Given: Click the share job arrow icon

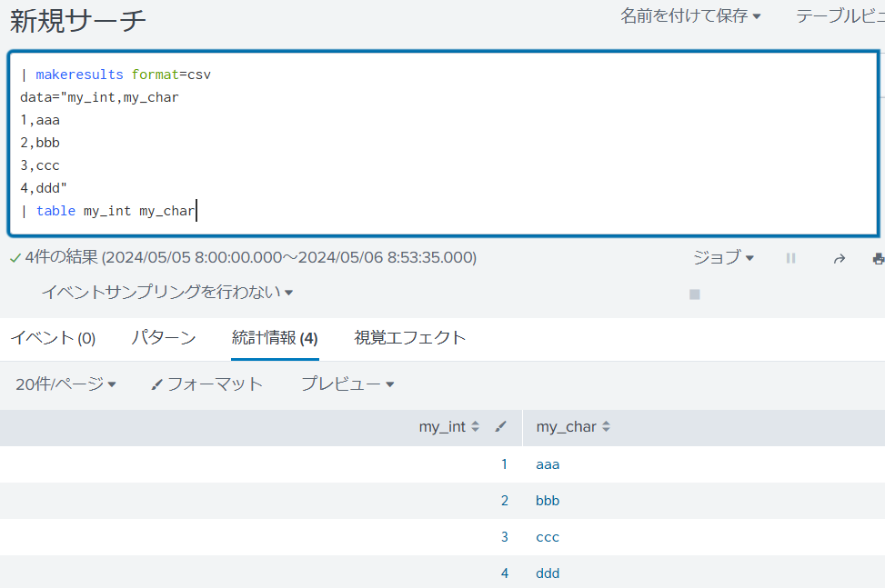Looking at the screenshot, I should tap(840, 259).
